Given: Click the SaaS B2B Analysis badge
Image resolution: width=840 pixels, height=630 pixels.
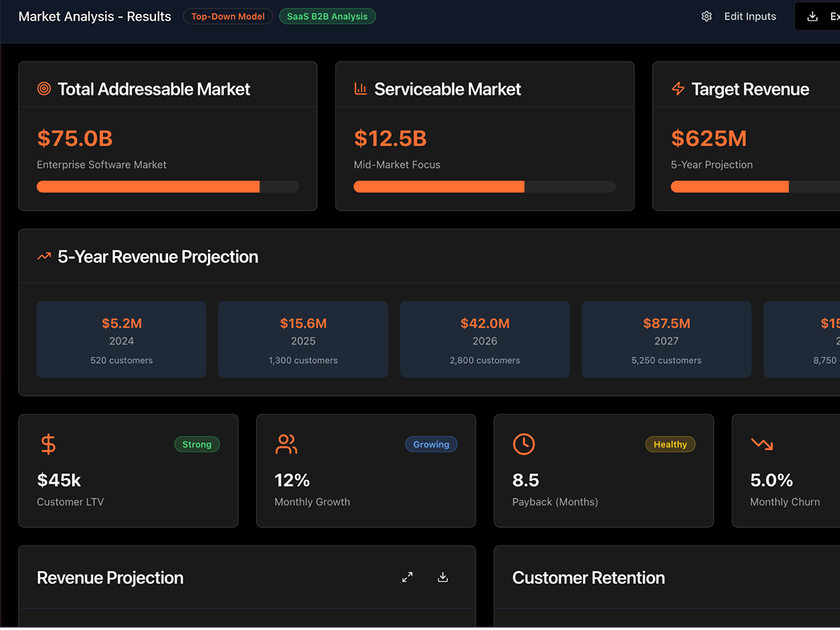Looking at the screenshot, I should 328,16.
